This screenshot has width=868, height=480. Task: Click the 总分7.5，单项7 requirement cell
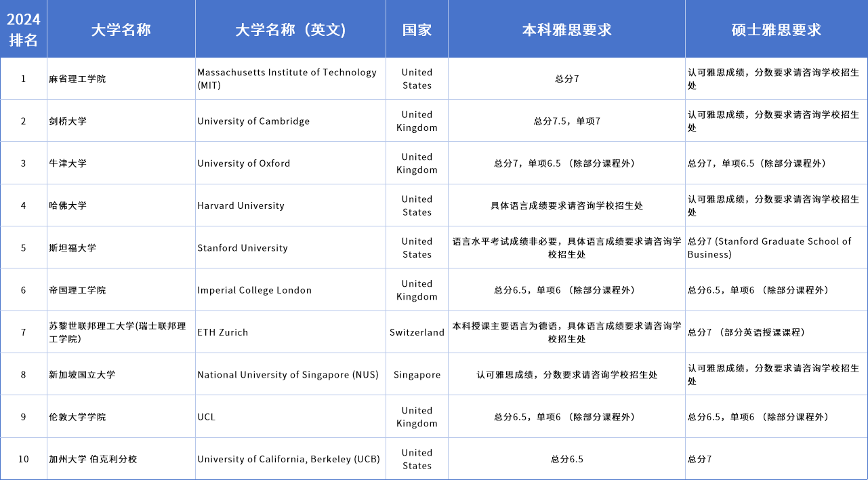click(566, 121)
